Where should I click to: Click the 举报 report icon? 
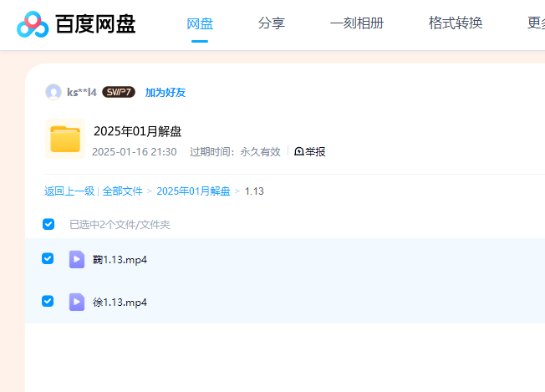(x=299, y=151)
